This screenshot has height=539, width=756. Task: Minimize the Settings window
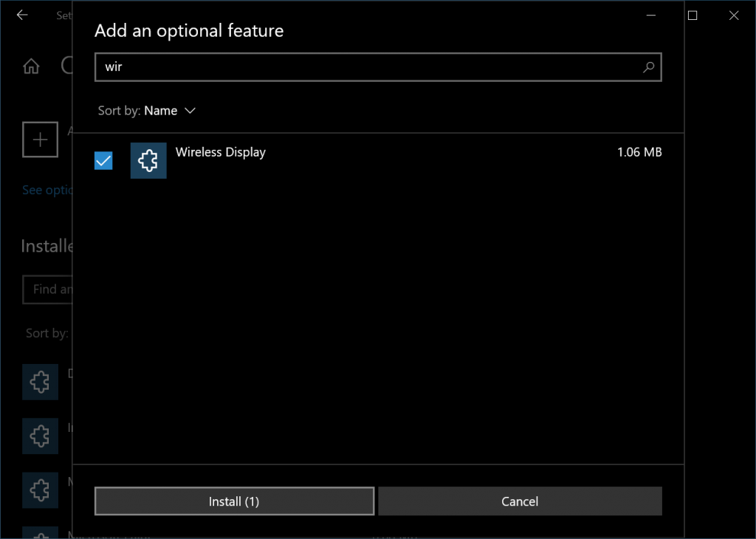click(x=651, y=16)
